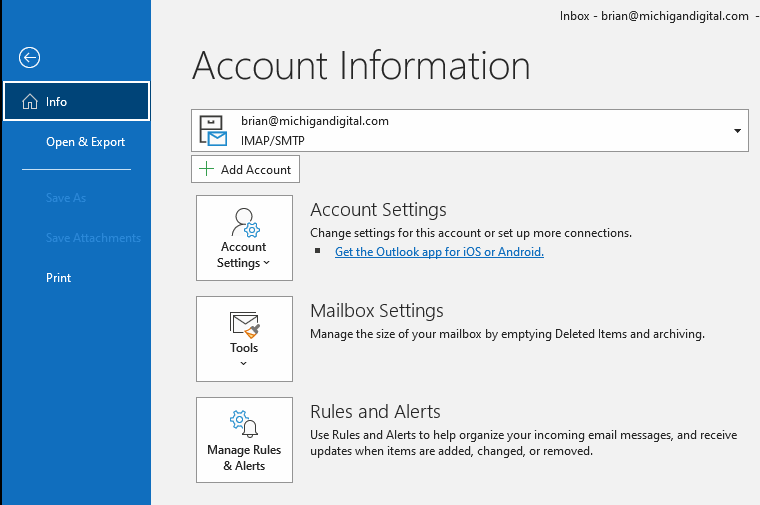The width and height of the screenshot is (760, 505).
Task: Click the person-with-gear Account Settings icon
Action: point(244,222)
